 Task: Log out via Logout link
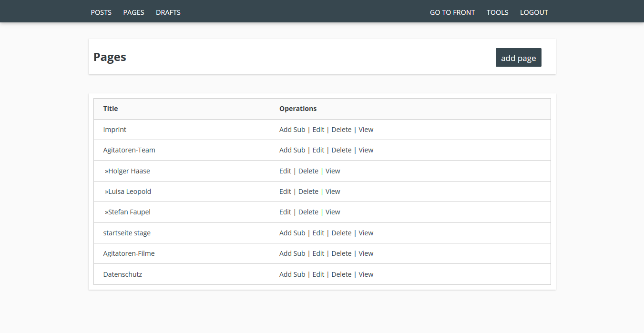(534, 12)
